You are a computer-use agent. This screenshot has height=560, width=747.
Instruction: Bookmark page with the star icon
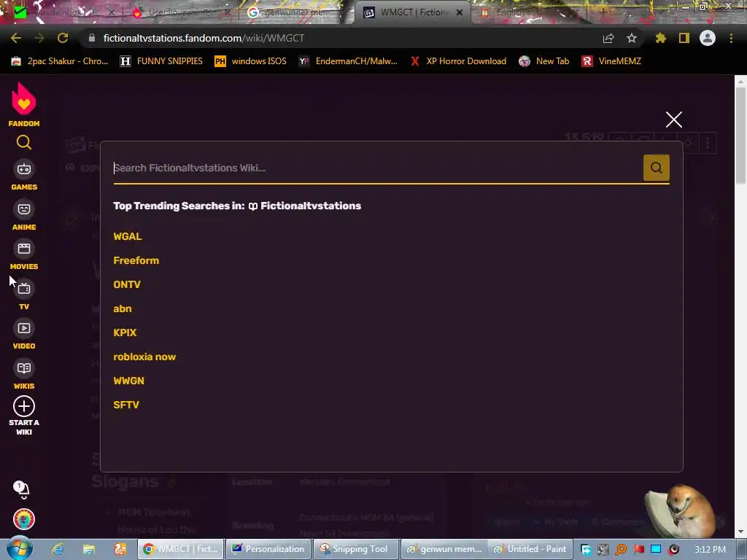(632, 38)
